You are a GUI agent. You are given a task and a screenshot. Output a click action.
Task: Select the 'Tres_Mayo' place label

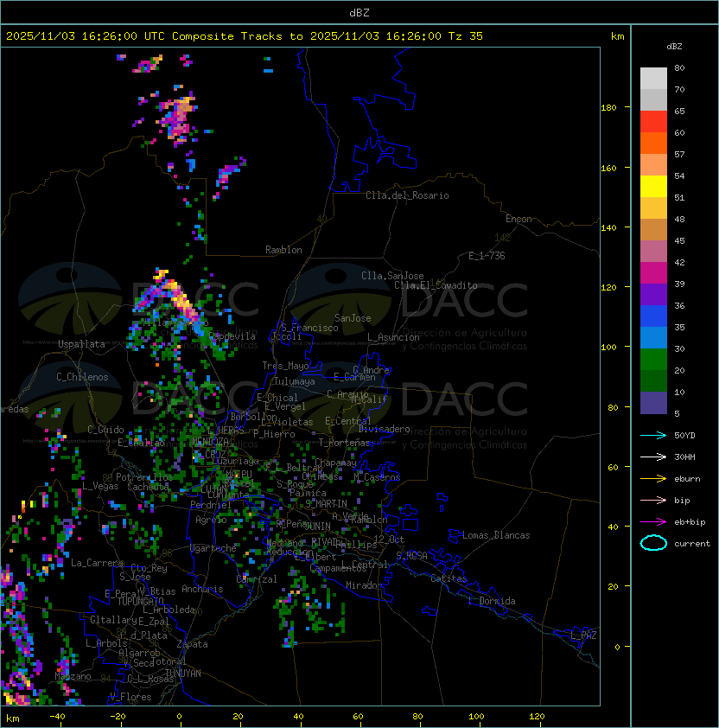(x=285, y=366)
